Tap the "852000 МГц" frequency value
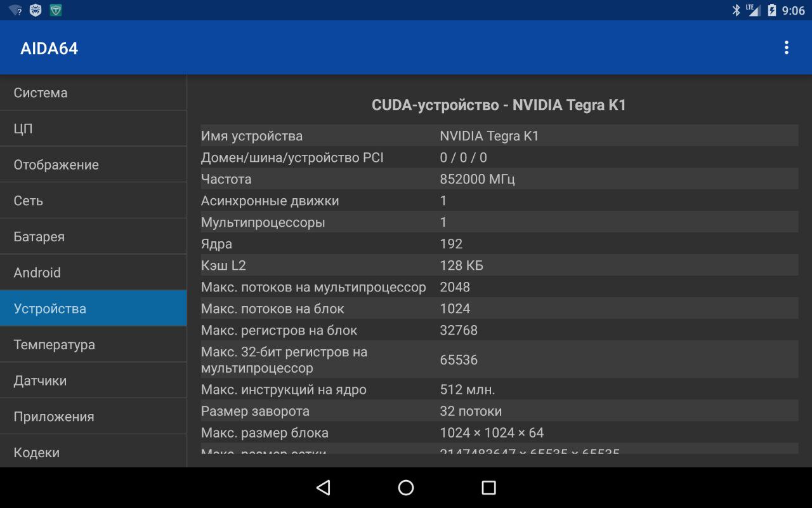The image size is (812, 508). click(x=478, y=179)
